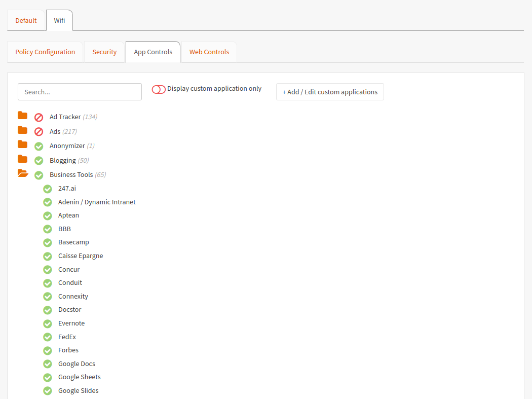Toggle the status icon for FedEx
Image resolution: width=532 pixels, height=399 pixels.
point(48,337)
